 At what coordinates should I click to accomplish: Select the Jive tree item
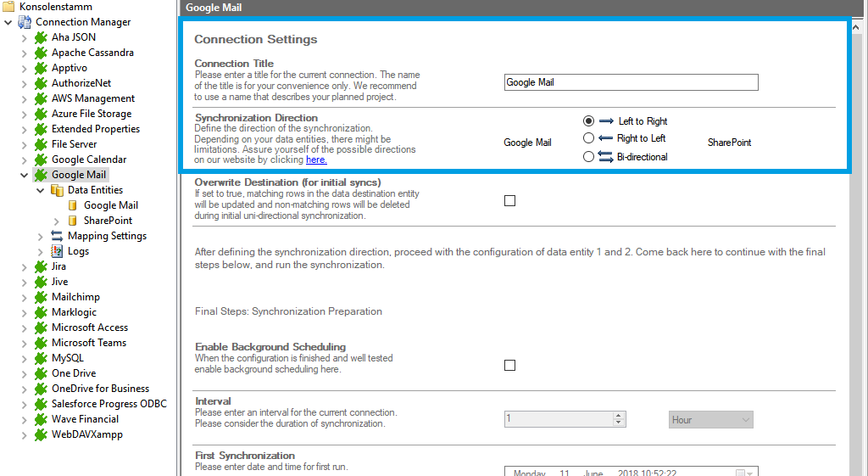click(60, 282)
